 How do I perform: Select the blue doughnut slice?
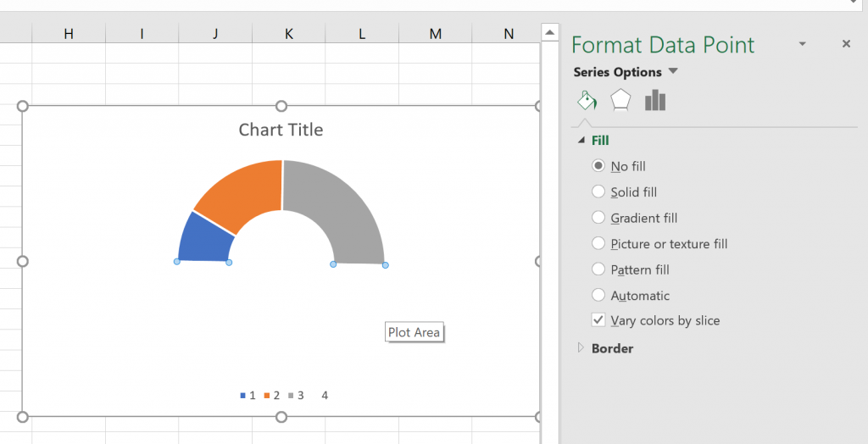point(204,239)
